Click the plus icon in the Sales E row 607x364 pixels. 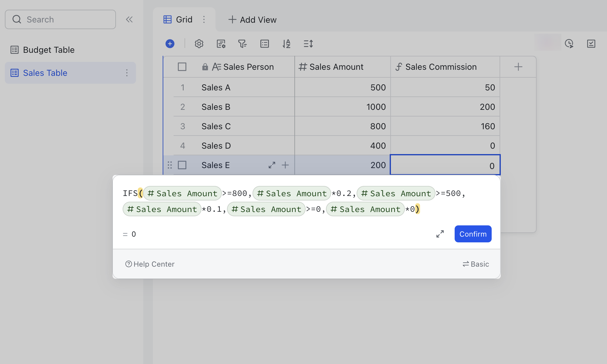coord(285,165)
